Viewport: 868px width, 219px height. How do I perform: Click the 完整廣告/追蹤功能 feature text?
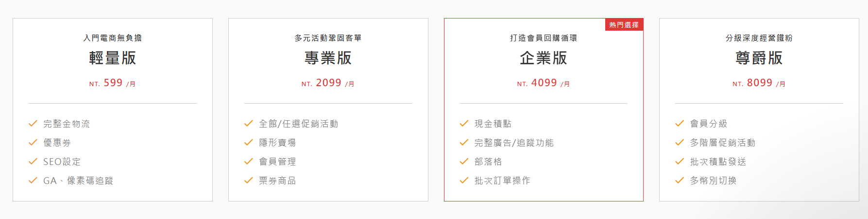[x=514, y=143]
